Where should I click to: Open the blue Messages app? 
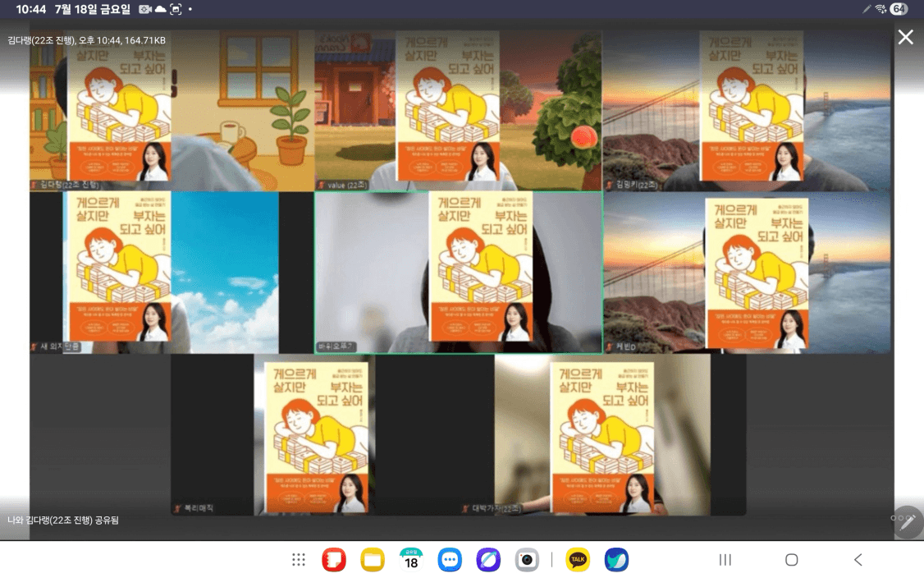[450, 560]
